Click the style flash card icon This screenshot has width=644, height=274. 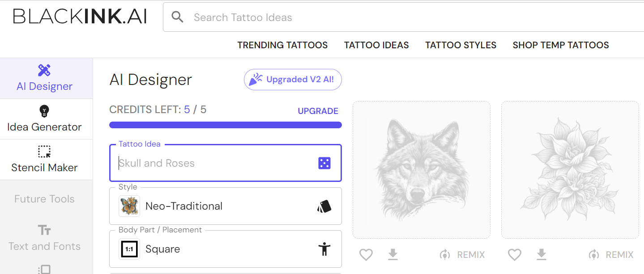point(324,206)
